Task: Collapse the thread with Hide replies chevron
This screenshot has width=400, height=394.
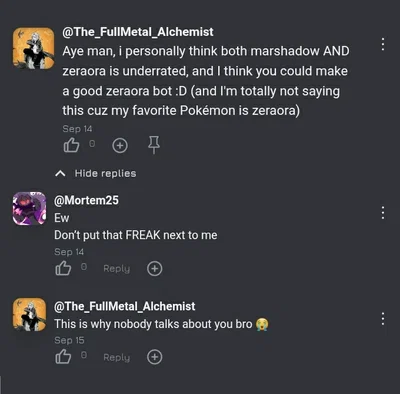Action: click(x=60, y=174)
